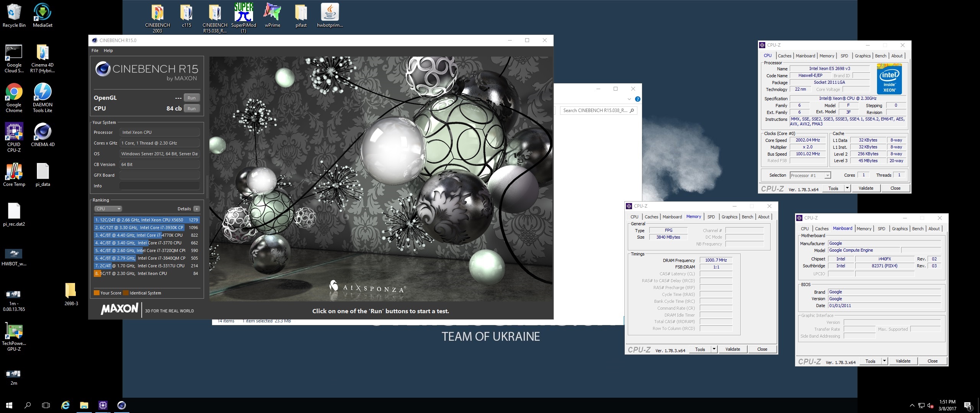
Task: Click the Search CINEBENCH R15.038_R... box
Action: 599,111
